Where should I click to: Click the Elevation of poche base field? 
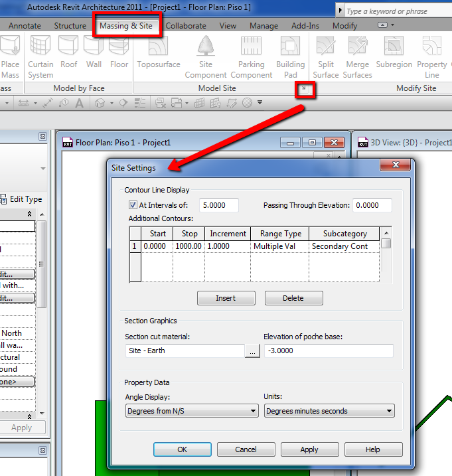pos(329,351)
